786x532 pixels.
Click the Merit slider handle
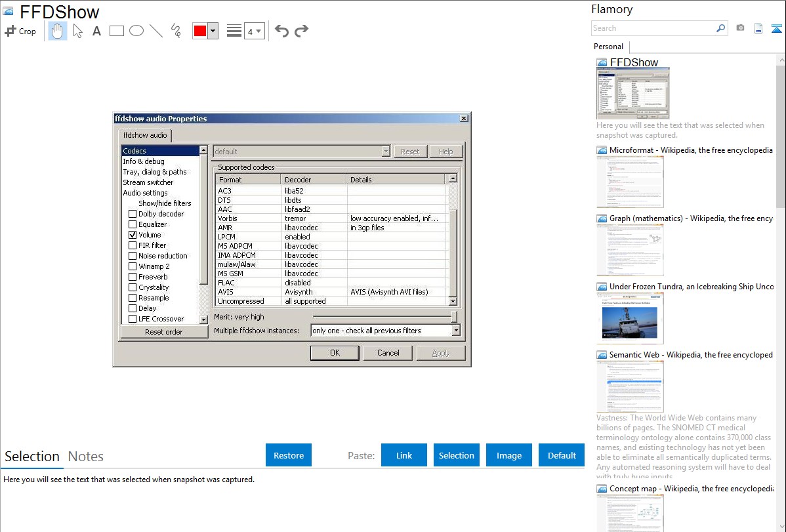point(454,316)
